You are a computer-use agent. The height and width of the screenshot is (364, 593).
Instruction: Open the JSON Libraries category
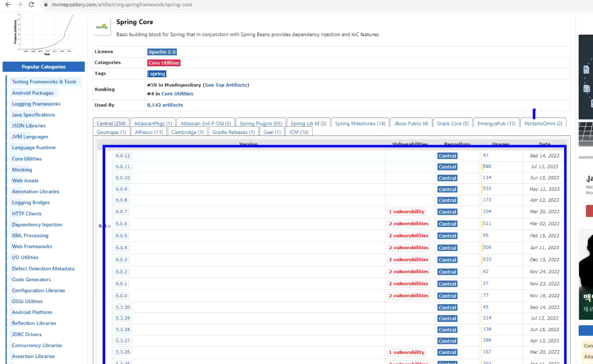click(29, 126)
